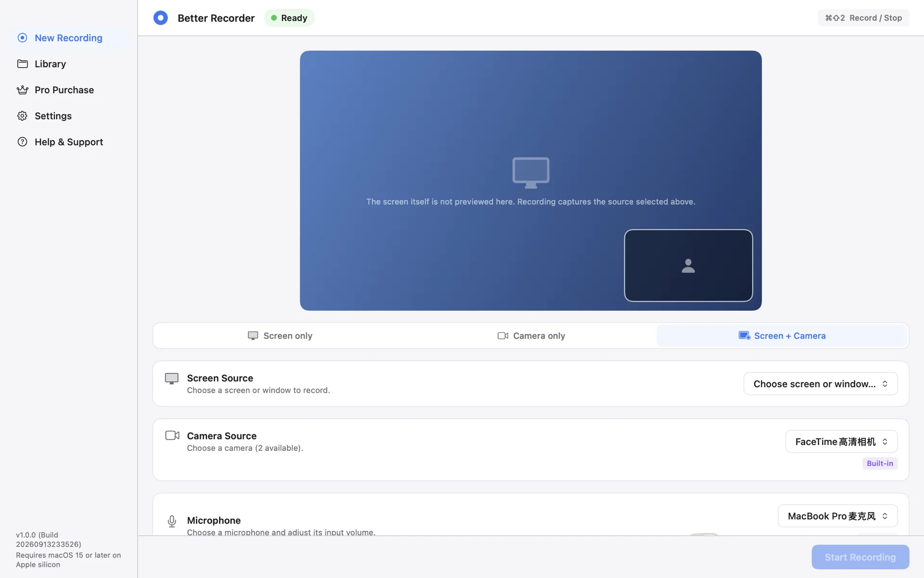Select the Camera only mode tab
Viewport: 924px width, 578px height.
pos(531,336)
